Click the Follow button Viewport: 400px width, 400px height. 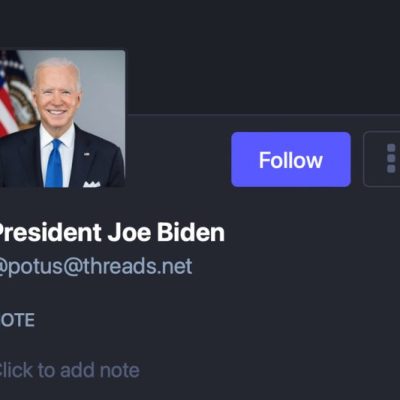291,159
